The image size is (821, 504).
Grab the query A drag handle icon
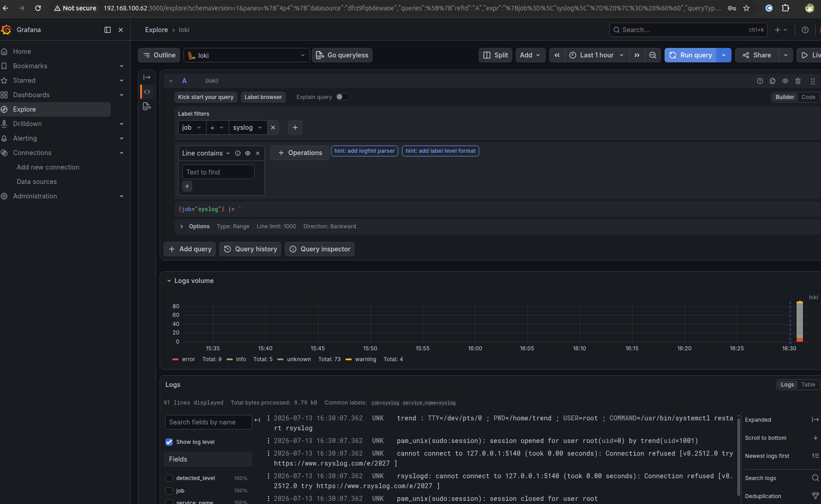pyautogui.click(x=813, y=81)
